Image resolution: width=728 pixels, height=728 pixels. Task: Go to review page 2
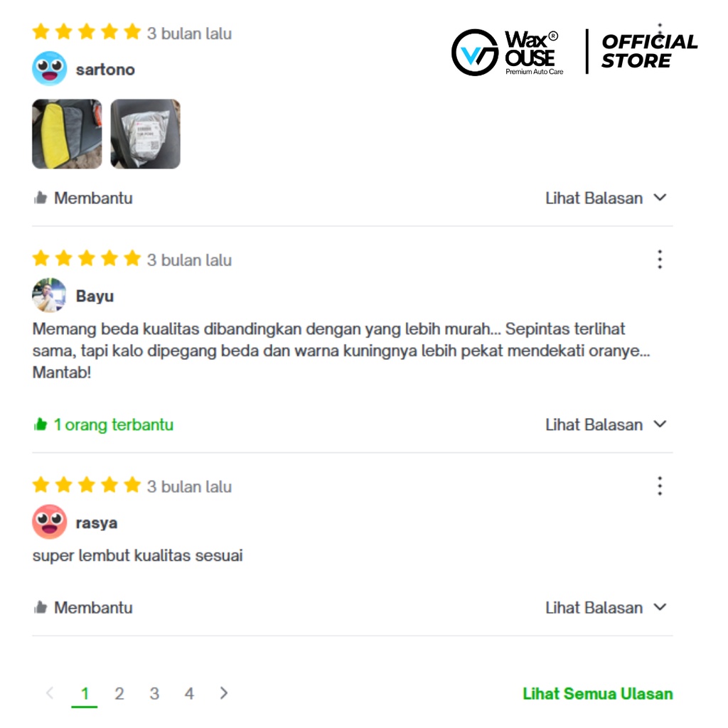pos(119,694)
